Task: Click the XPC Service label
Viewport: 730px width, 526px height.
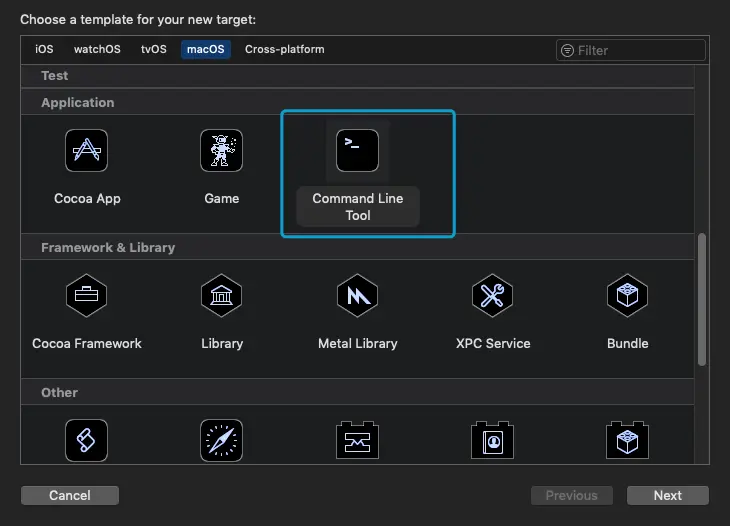Action: [493, 344]
